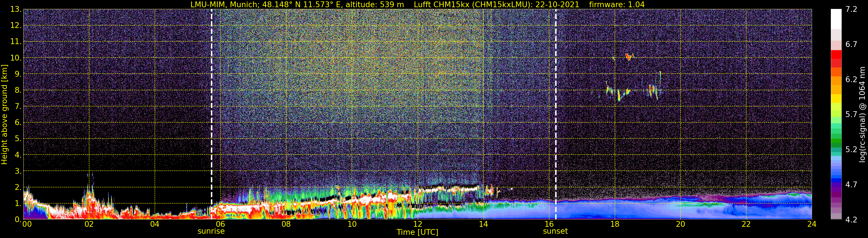Screen dimensions: 868x238
Task: Click the 'sunrise' label below the time axis
Action: (211, 231)
